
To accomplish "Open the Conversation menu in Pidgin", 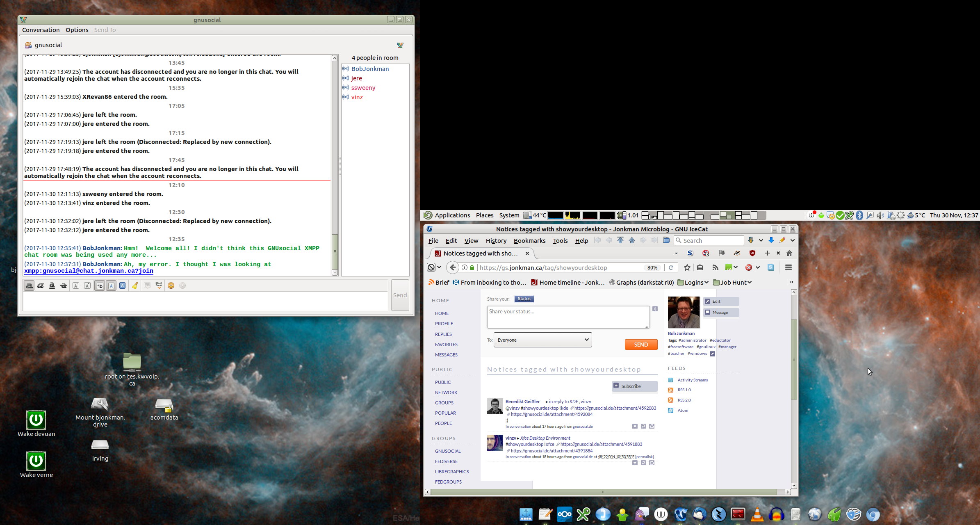I will (41, 30).
